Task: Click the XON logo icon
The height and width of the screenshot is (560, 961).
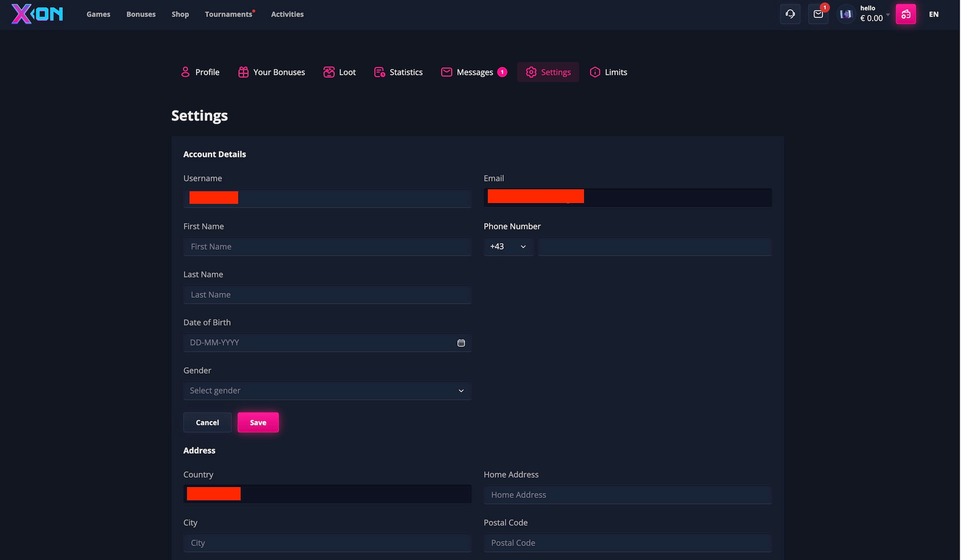Action: point(37,14)
